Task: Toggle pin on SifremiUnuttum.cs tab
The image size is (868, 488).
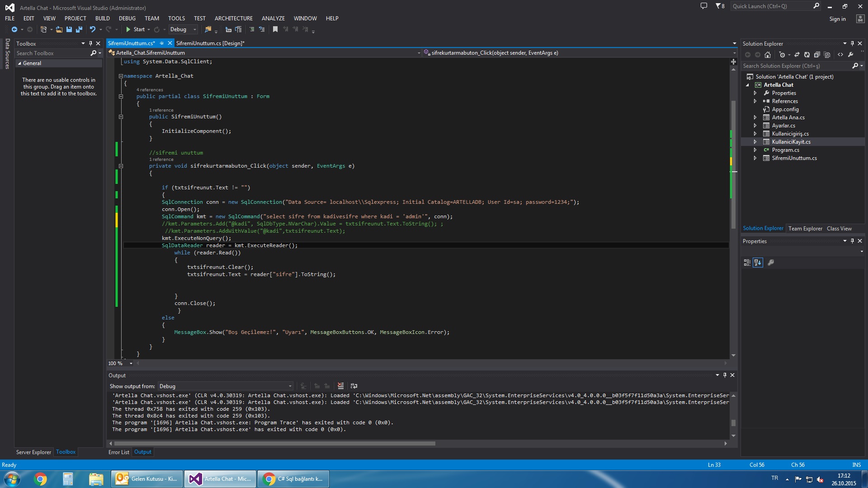Action: [x=161, y=43]
